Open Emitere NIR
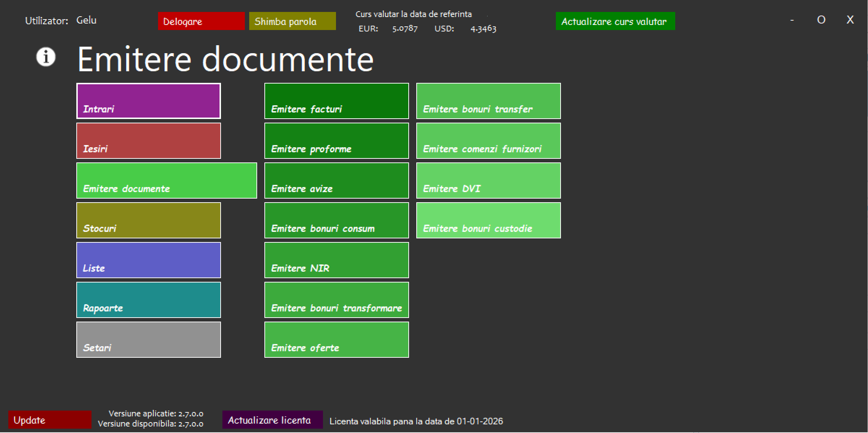The width and height of the screenshot is (868, 433). click(336, 260)
